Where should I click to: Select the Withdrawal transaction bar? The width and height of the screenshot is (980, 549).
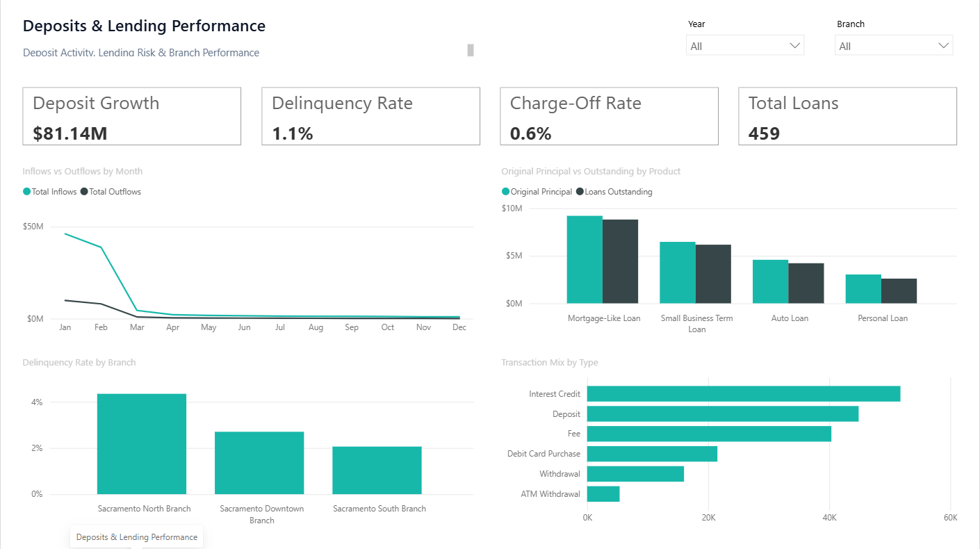[635, 474]
